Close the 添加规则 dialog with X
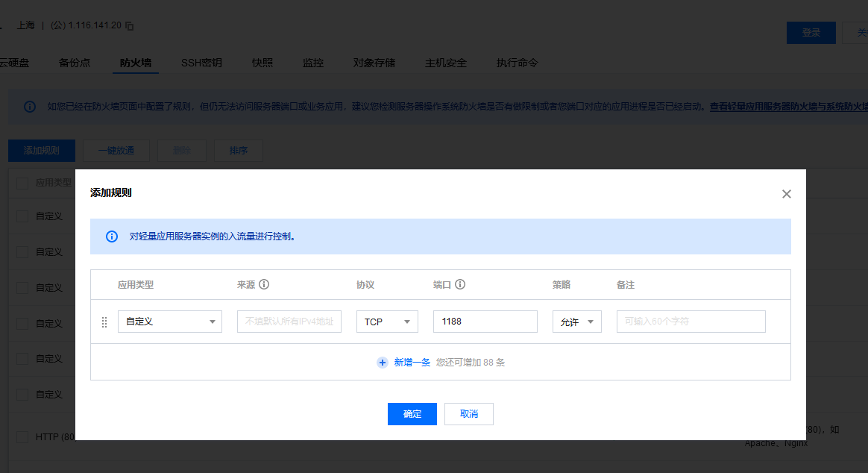 point(786,194)
